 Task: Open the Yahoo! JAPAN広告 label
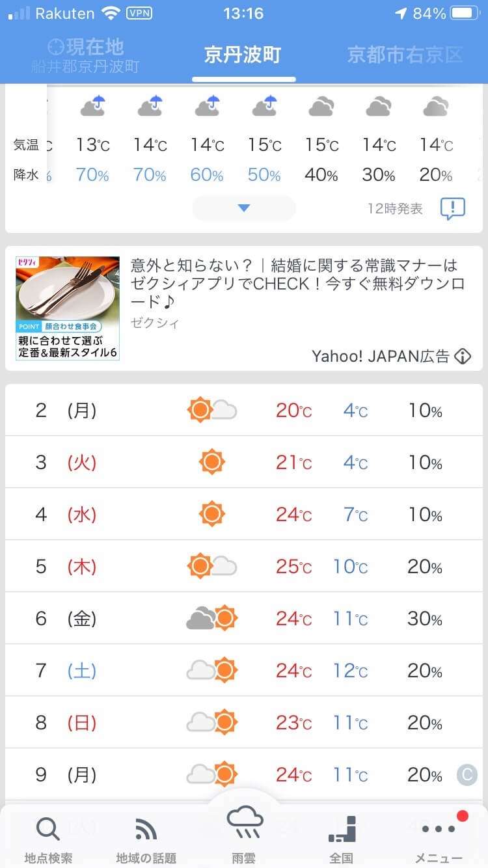(381, 356)
